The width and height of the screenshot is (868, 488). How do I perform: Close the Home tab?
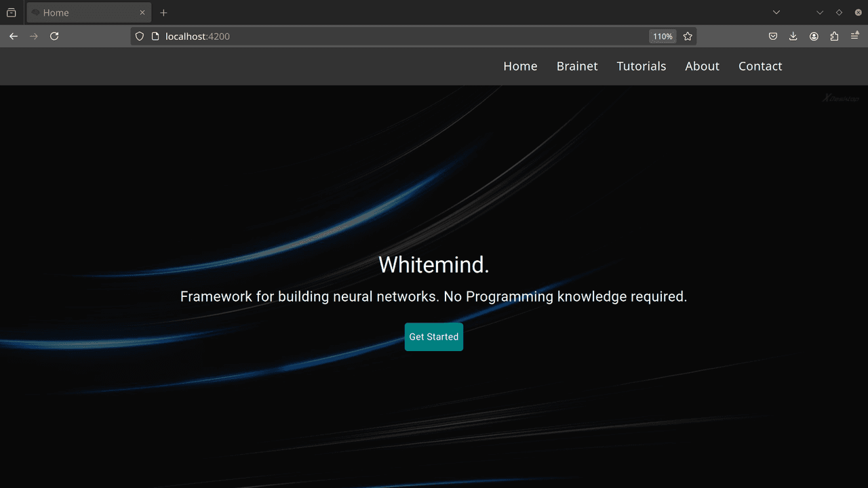click(142, 12)
